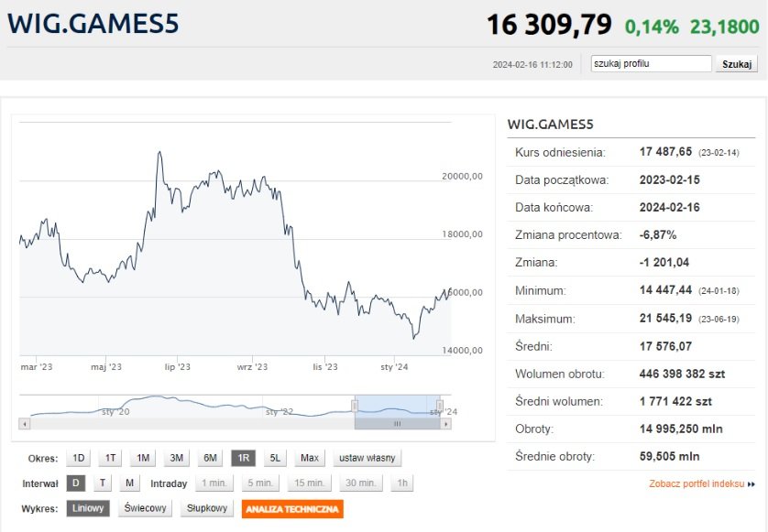
Task: Switch chart type to Słupkowy
Action: click(207, 508)
